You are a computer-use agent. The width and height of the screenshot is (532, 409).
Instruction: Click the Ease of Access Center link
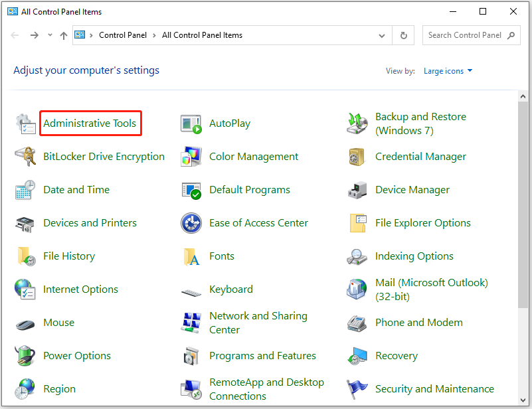click(258, 223)
